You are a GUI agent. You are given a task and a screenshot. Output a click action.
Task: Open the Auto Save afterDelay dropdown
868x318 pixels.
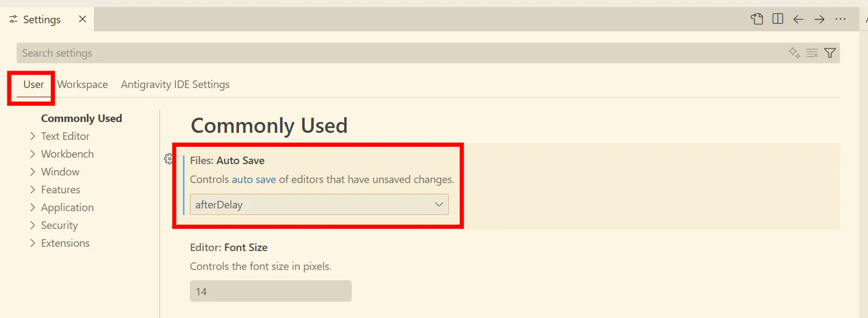[x=319, y=205]
